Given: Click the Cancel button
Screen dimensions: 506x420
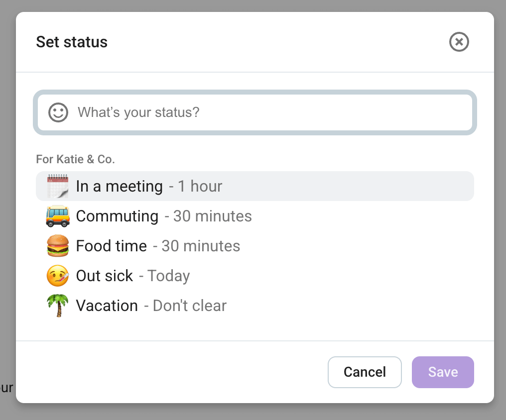Looking at the screenshot, I should click(x=365, y=372).
